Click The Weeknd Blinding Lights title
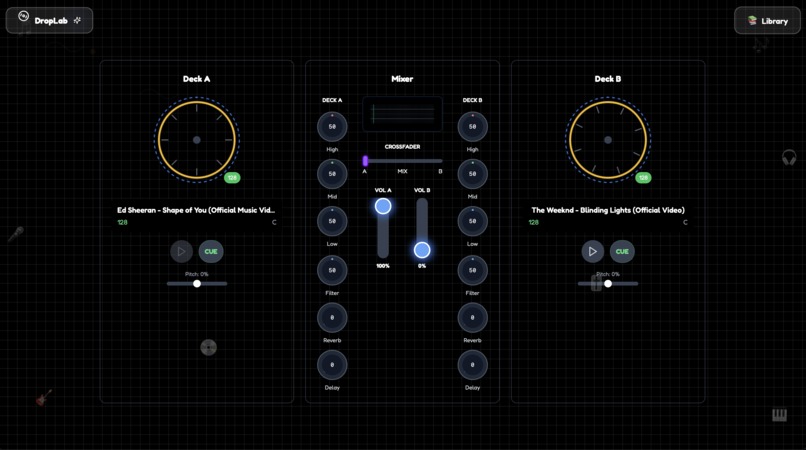This screenshot has height=450, width=806. click(x=608, y=210)
